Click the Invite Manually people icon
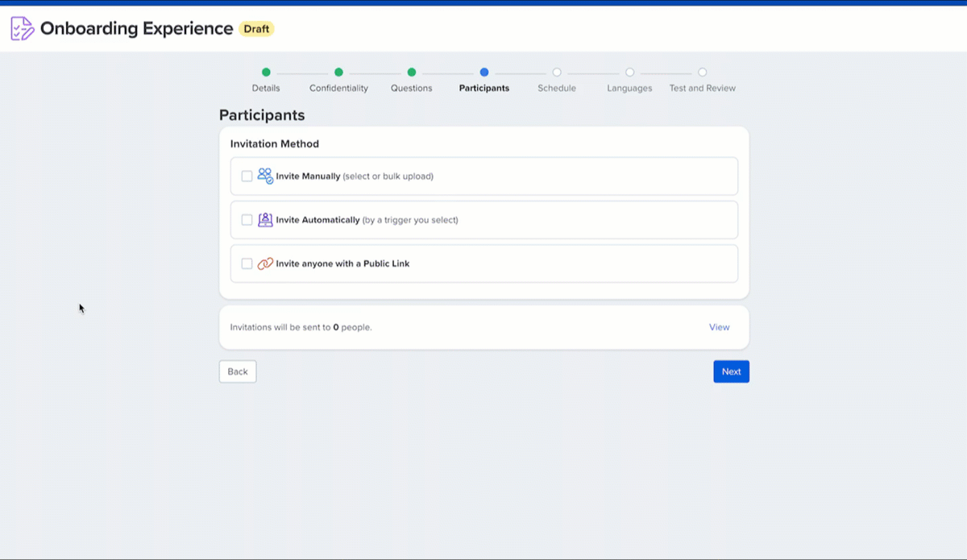This screenshot has height=560, width=967. (265, 176)
